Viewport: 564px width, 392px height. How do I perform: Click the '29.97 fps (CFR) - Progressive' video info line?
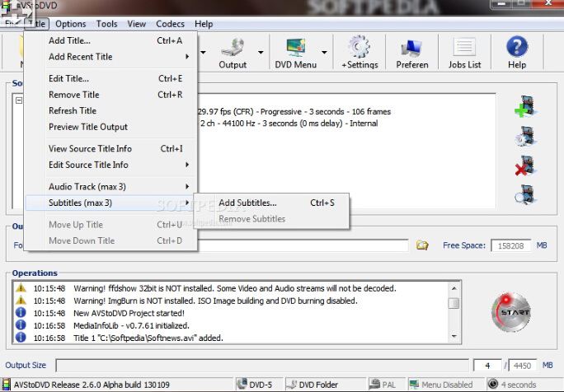click(x=294, y=112)
